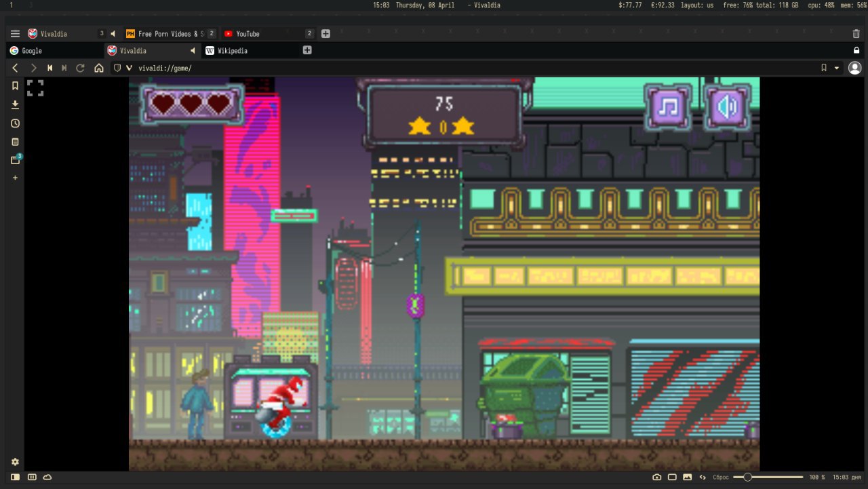This screenshot has width=868, height=489.
Task: Select the Vivaldia tab in second row
Action: tap(152, 51)
